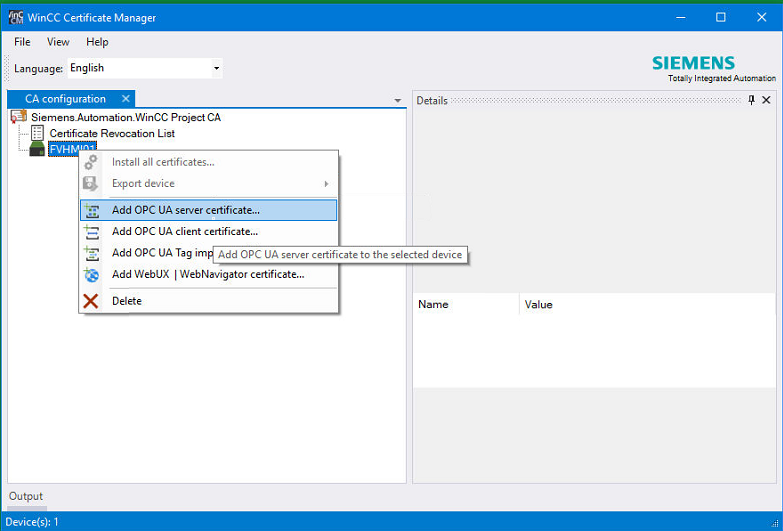Click the Siemens.Automation.WinCC Project CA root icon

[x=19, y=117]
